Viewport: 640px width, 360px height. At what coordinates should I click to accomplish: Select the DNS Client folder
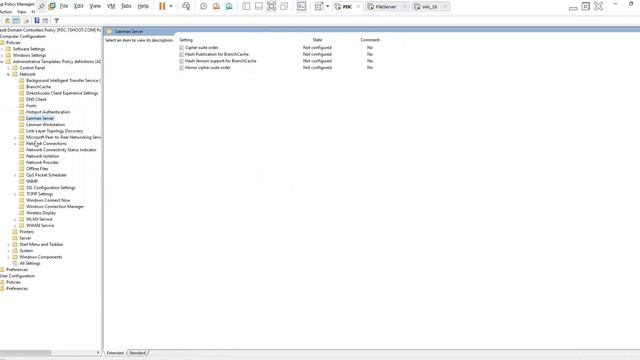pos(36,100)
